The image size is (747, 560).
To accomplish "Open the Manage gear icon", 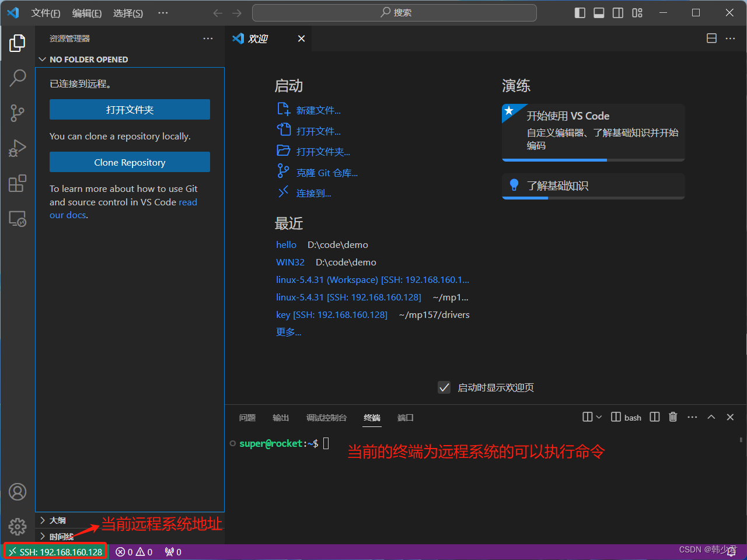I will [x=18, y=527].
